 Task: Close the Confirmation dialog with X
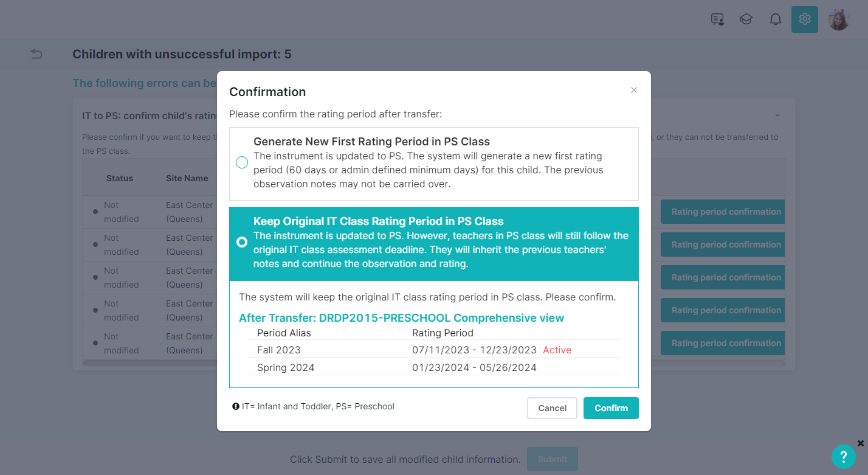pos(634,90)
